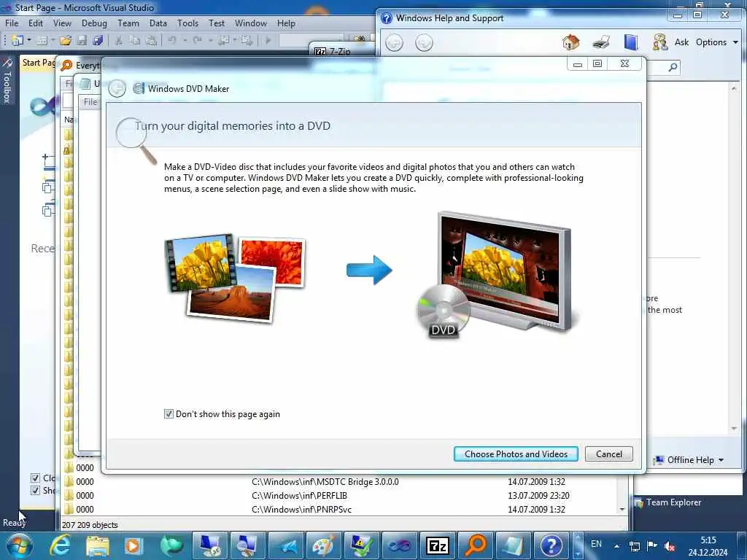Click the Save All icon in Visual Studio toolbar
The height and width of the screenshot is (560, 747).
pyautogui.click(x=98, y=41)
